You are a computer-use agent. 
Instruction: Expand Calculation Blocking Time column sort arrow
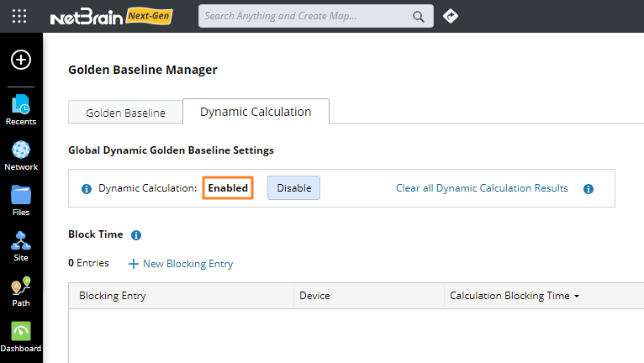pyautogui.click(x=577, y=297)
